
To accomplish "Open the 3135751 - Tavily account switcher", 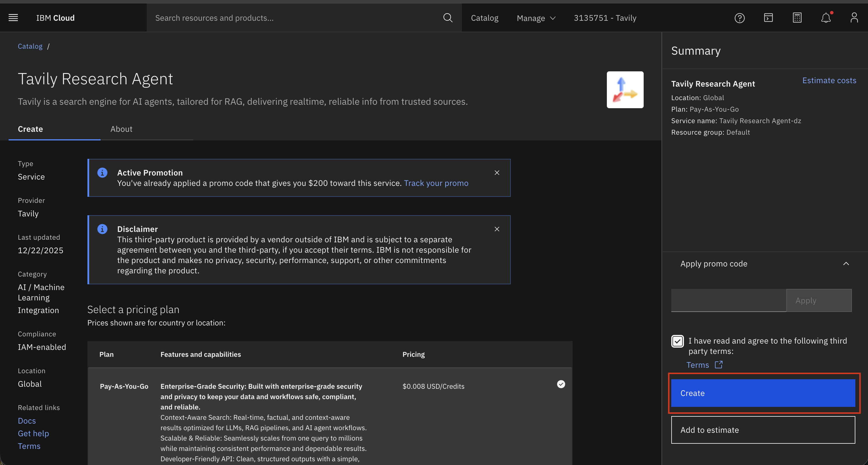I will tap(605, 18).
